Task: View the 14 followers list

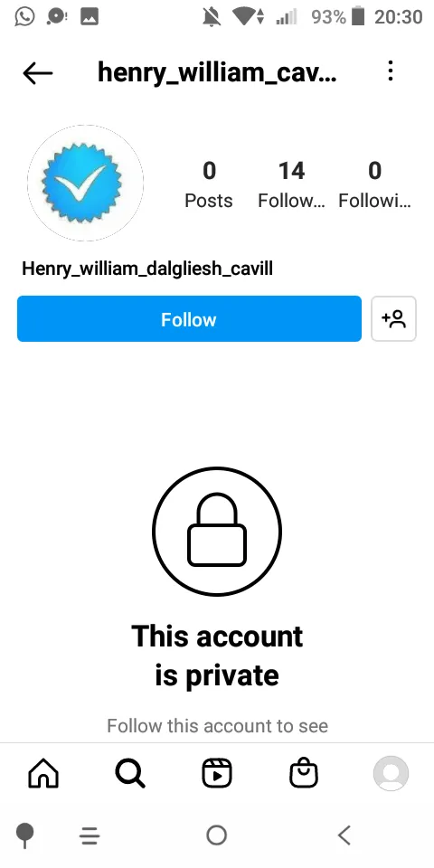Action: (x=291, y=185)
